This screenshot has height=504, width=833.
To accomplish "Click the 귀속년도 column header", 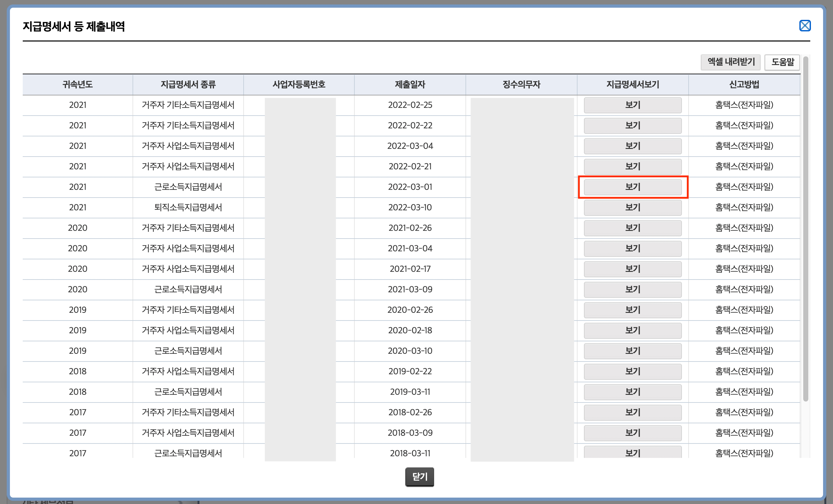I will click(77, 85).
